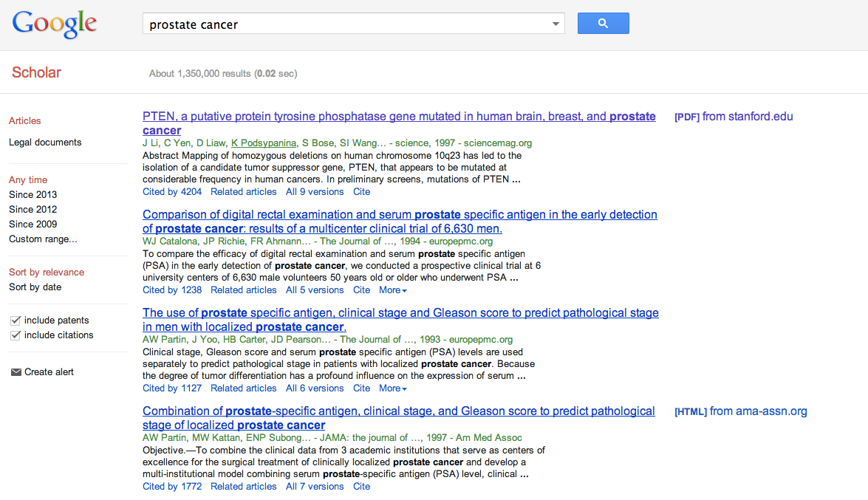This screenshot has width=868, height=500.
Task: Open the Google logo home link
Action: pyautogui.click(x=54, y=24)
